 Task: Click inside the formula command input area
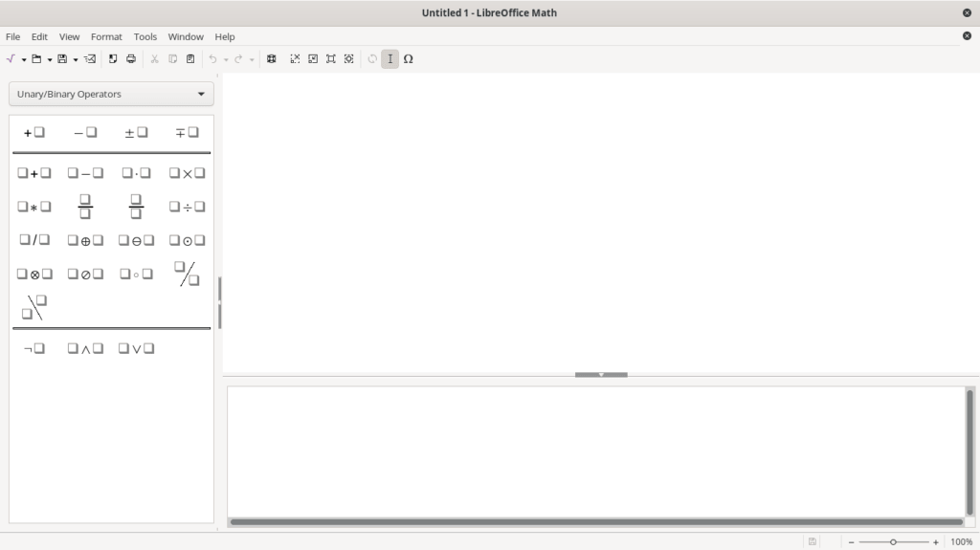595,450
